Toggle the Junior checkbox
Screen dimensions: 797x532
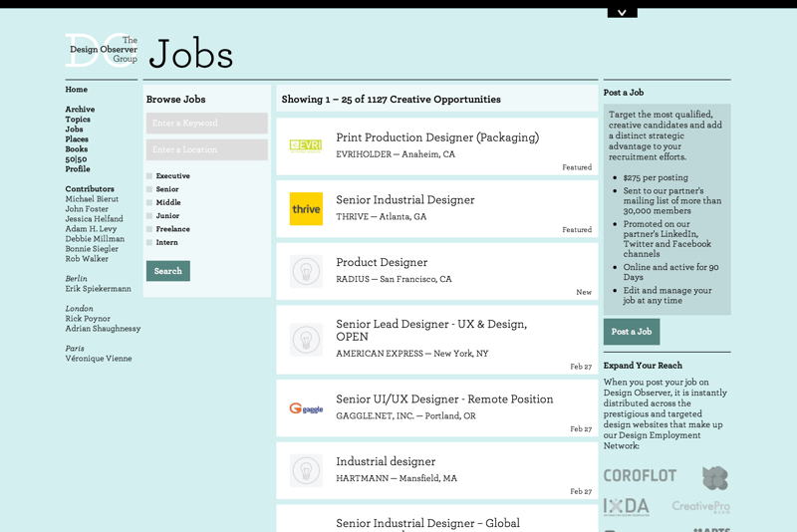click(149, 215)
